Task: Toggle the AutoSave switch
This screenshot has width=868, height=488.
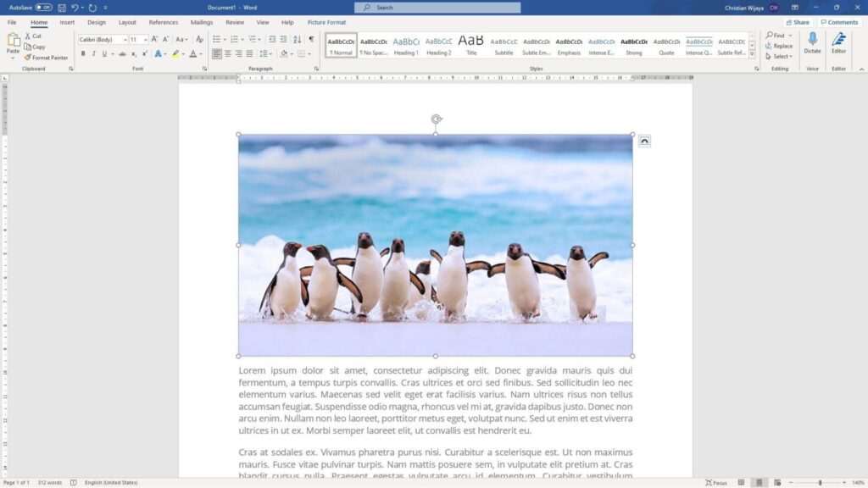Action: [x=44, y=8]
